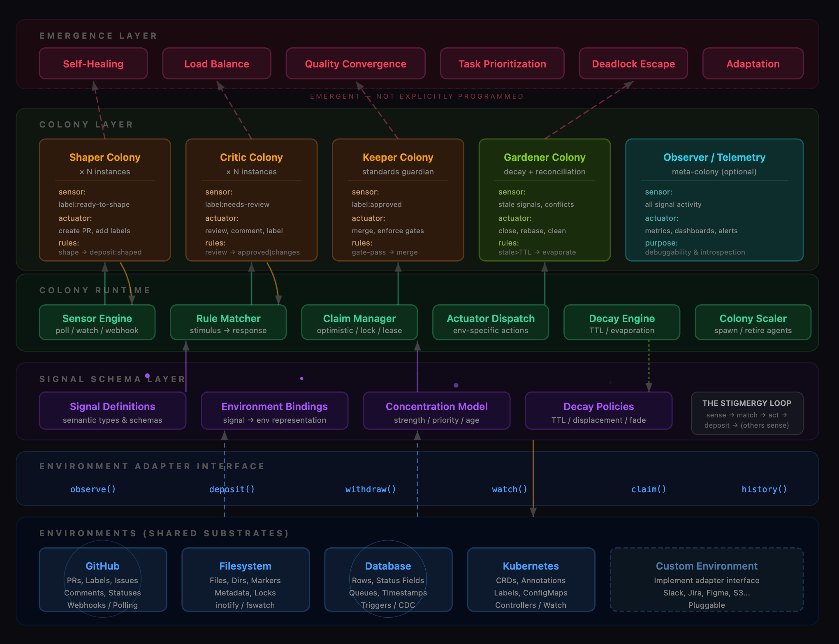
Task: Click the observe() adapter method
Action: tap(93, 489)
